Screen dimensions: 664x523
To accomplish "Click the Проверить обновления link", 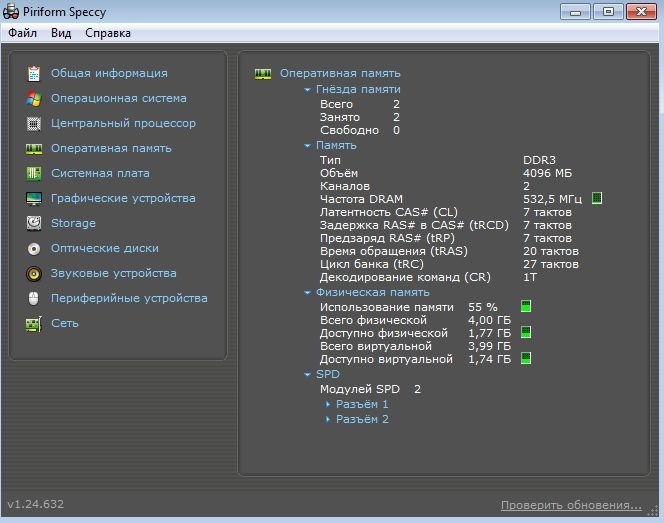I will tap(571, 505).
